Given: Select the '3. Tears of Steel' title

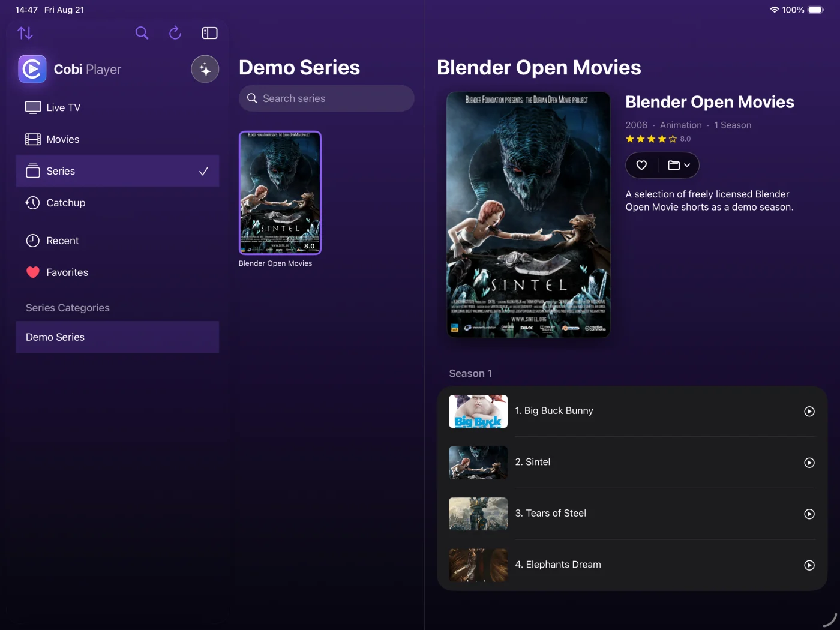Looking at the screenshot, I should pos(550,514).
